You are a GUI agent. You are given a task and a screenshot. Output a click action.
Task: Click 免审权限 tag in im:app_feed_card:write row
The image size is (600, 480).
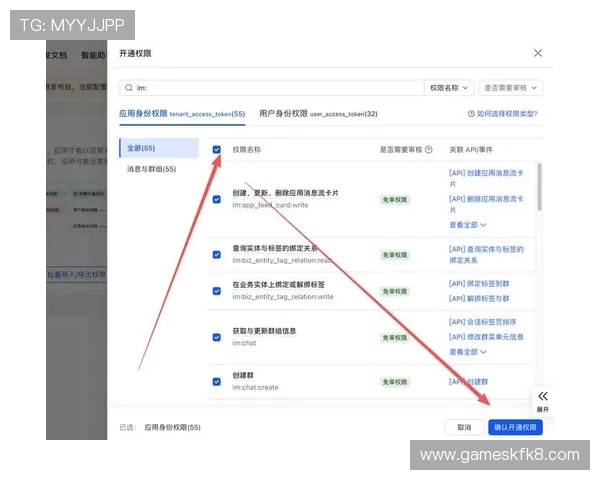coord(395,199)
